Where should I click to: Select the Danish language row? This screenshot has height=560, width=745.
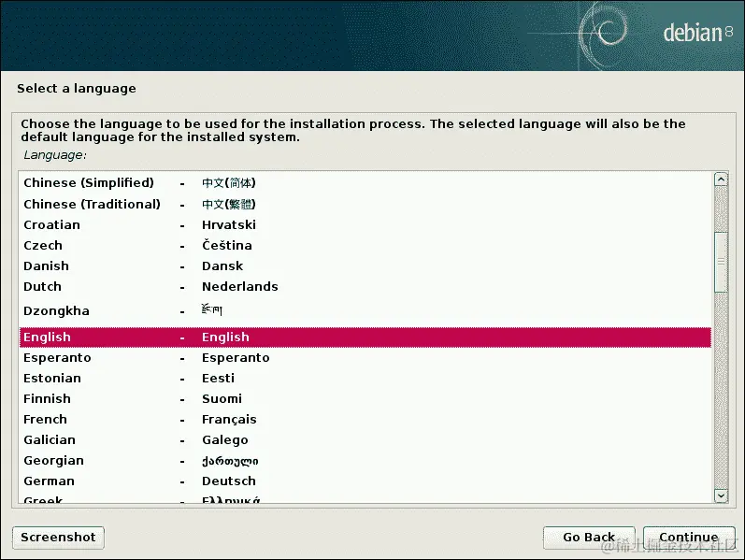pos(365,266)
